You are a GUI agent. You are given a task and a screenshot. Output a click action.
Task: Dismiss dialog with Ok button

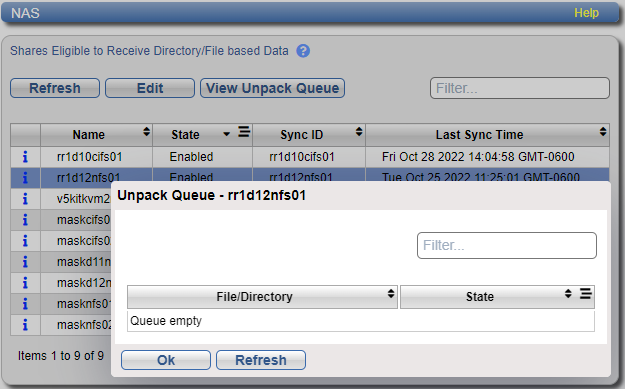pos(166,360)
